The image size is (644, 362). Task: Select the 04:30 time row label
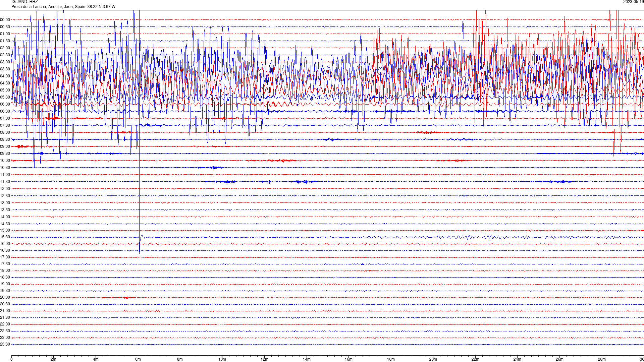[5, 83]
